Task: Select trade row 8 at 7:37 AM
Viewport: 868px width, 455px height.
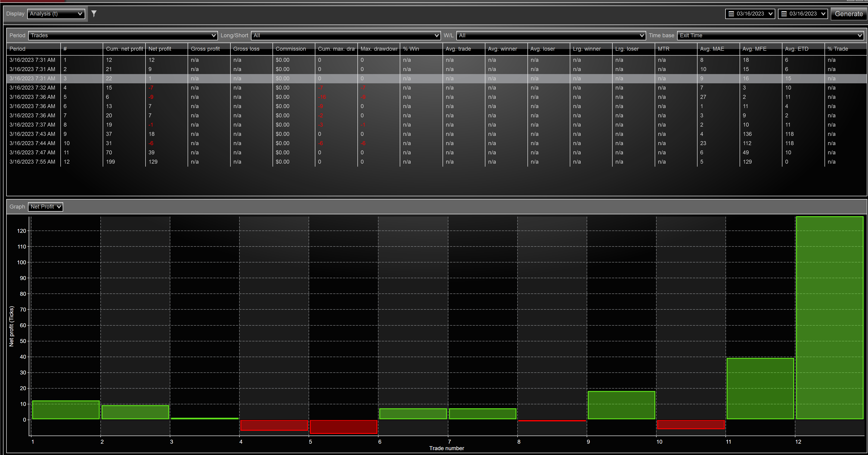Action: [437, 125]
